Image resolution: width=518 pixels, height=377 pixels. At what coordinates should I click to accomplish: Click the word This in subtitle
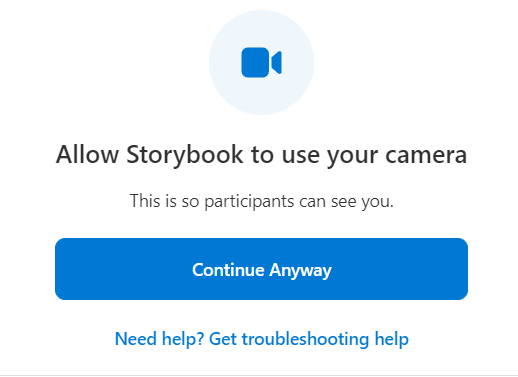(x=145, y=201)
